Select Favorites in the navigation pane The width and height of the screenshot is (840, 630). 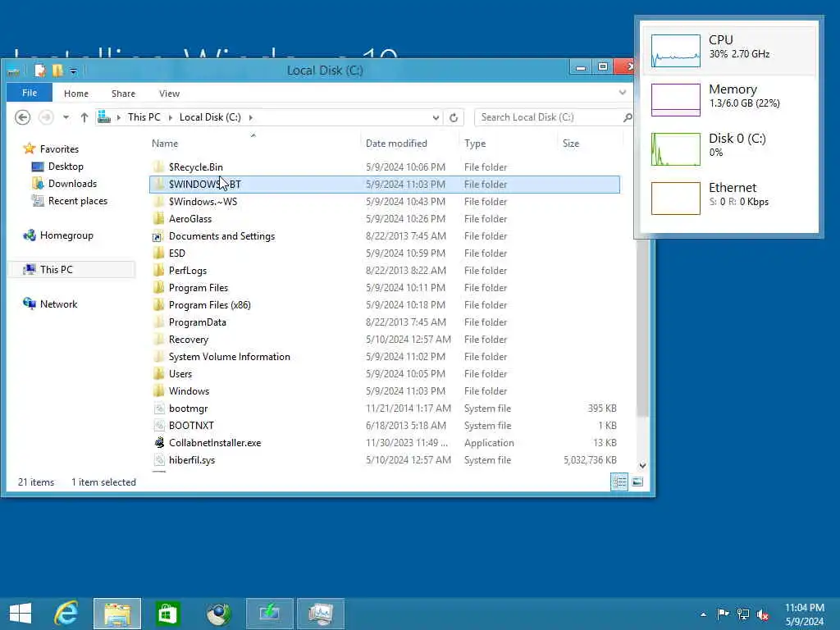coord(59,149)
